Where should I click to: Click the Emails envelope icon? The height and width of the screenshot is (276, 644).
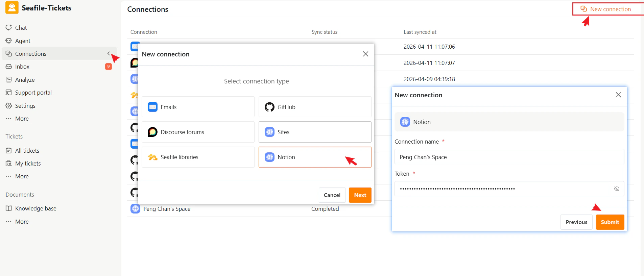(x=153, y=107)
